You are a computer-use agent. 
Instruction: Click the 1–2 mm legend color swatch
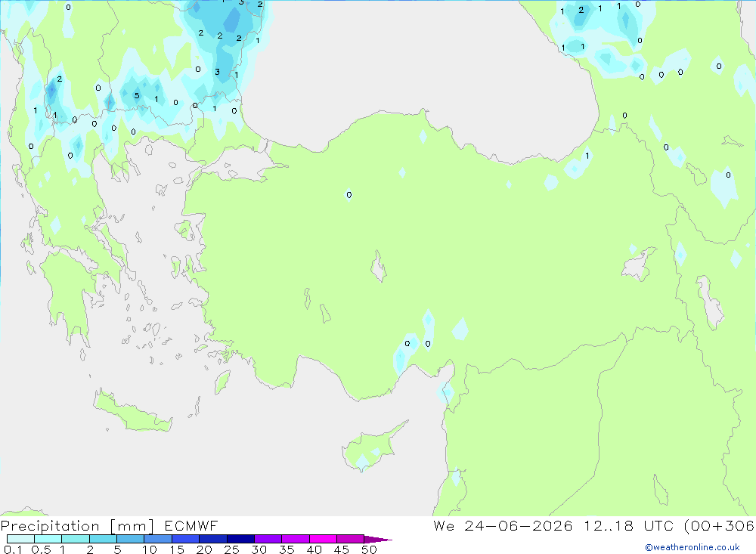point(76,539)
